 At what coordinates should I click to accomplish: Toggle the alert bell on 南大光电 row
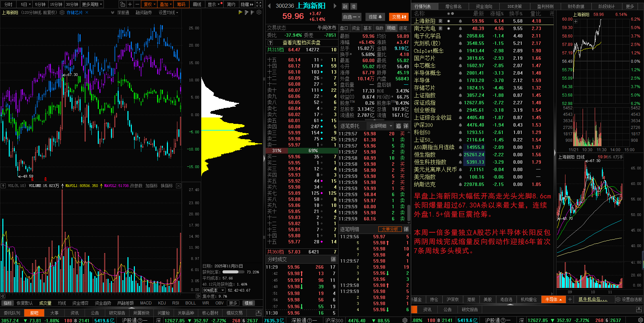460,29
